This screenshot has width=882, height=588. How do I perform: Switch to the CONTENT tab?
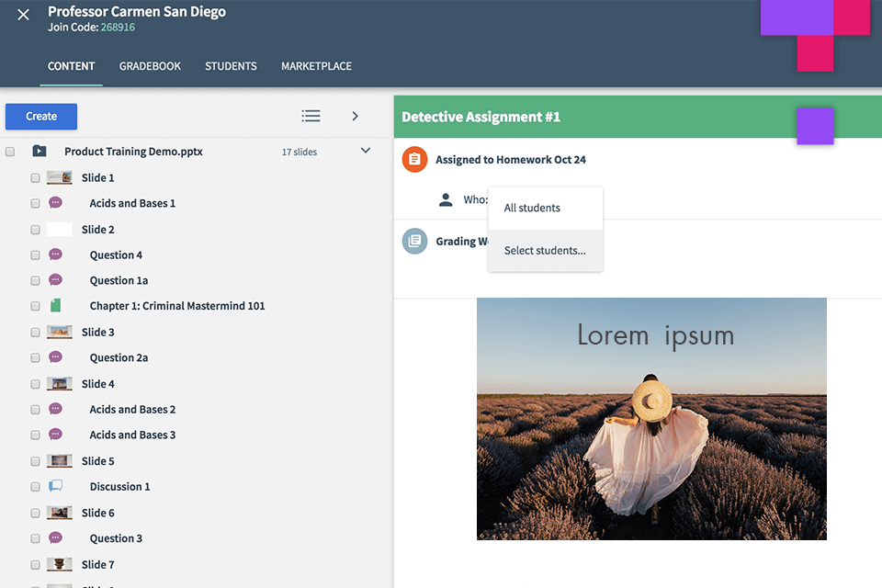[x=71, y=66]
